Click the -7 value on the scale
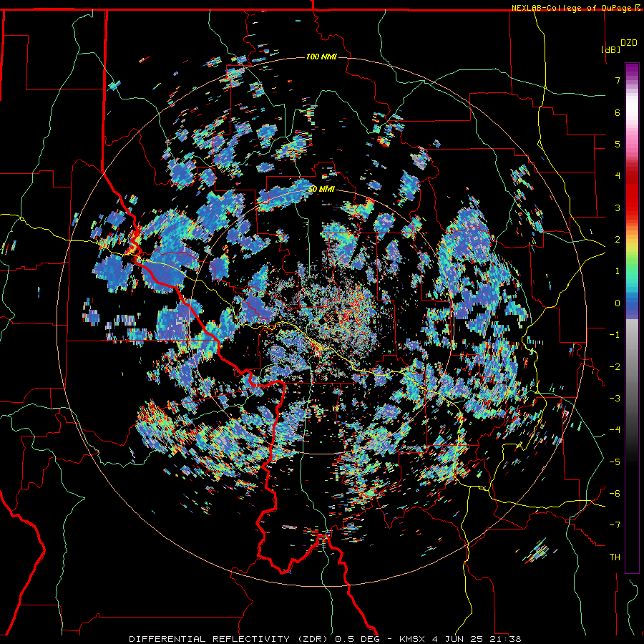644x644 pixels. click(x=615, y=525)
